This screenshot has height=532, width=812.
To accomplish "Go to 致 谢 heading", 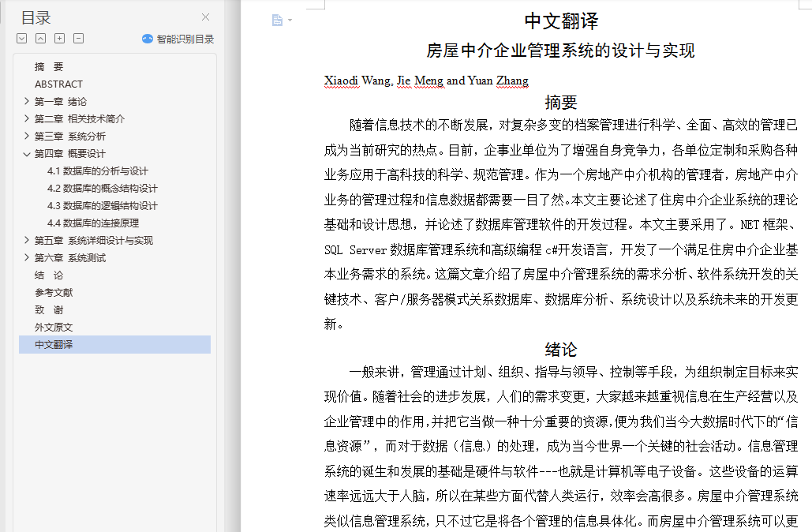I will click(x=49, y=309).
